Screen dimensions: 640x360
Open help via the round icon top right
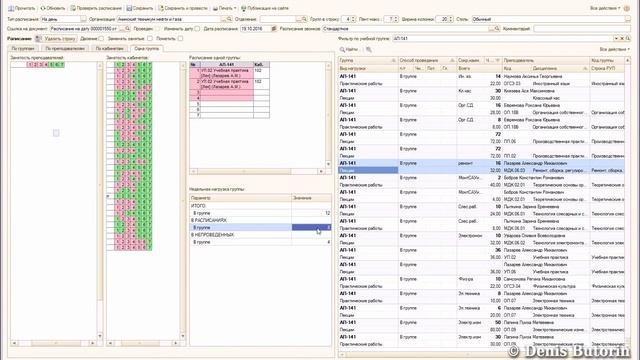(x=627, y=8)
